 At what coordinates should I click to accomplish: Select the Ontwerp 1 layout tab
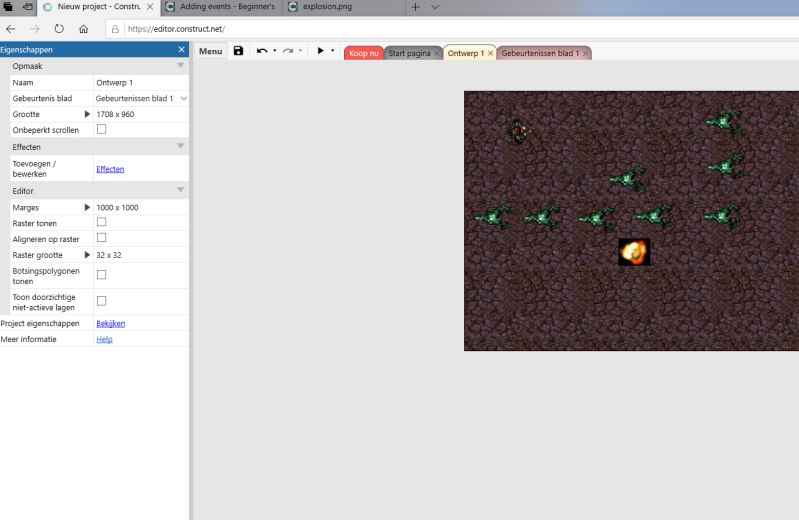coord(465,53)
